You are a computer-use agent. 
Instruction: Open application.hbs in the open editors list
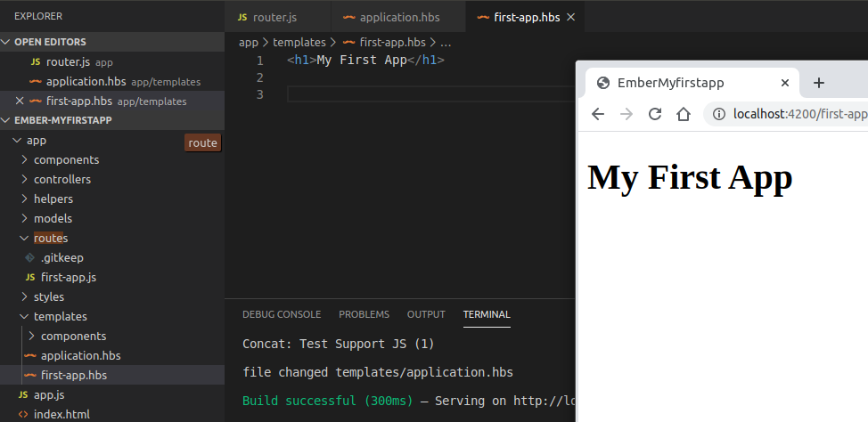click(x=111, y=81)
